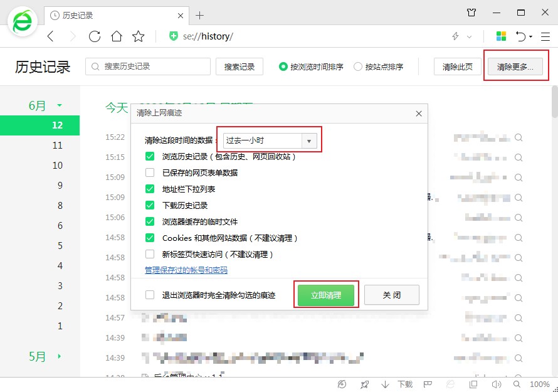The height and width of the screenshot is (392, 558).
Task: Select 按浏览时间排序 radio button
Action: coord(283,66)
